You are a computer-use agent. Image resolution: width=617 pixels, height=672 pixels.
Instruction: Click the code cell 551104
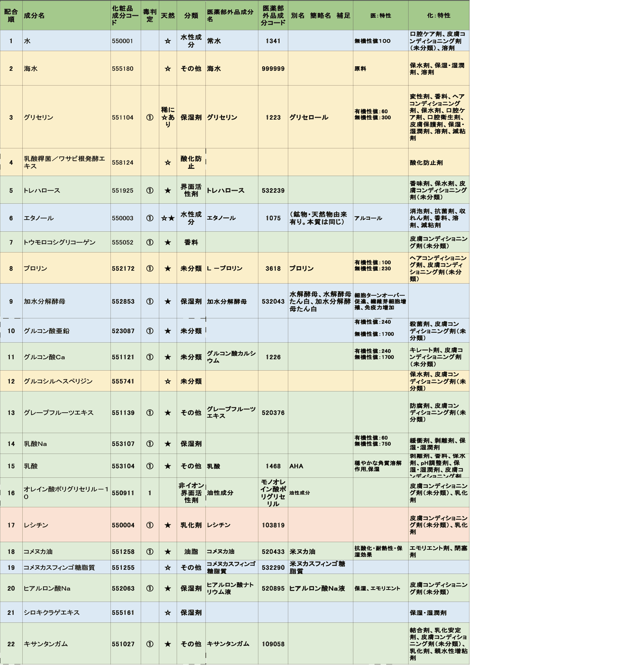click(126, 117)
